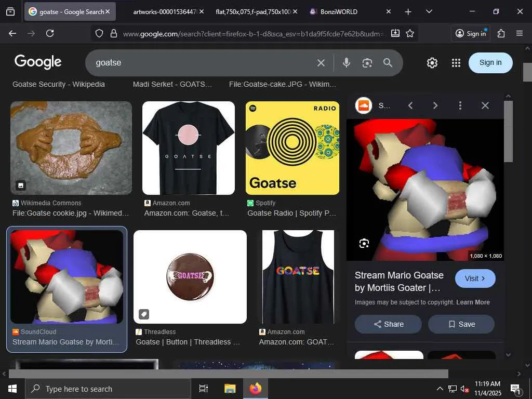Go back with the browser back arrow

tap(12, 33)
